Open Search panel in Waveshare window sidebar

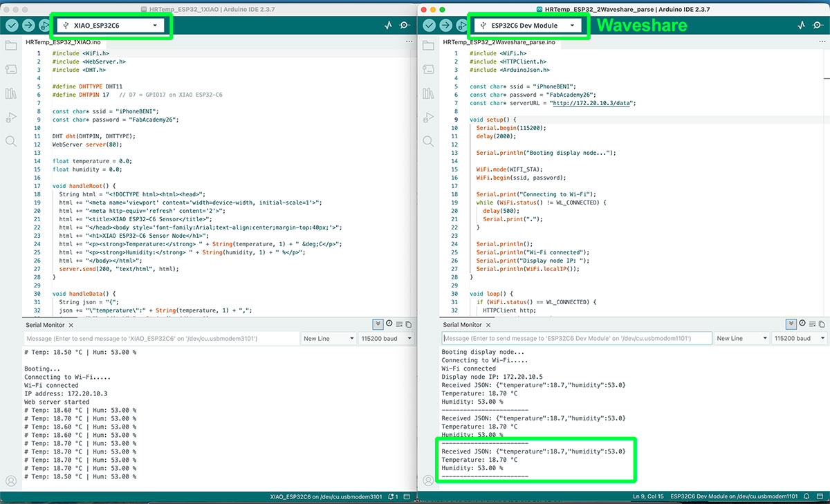click(x=428, y=141)
